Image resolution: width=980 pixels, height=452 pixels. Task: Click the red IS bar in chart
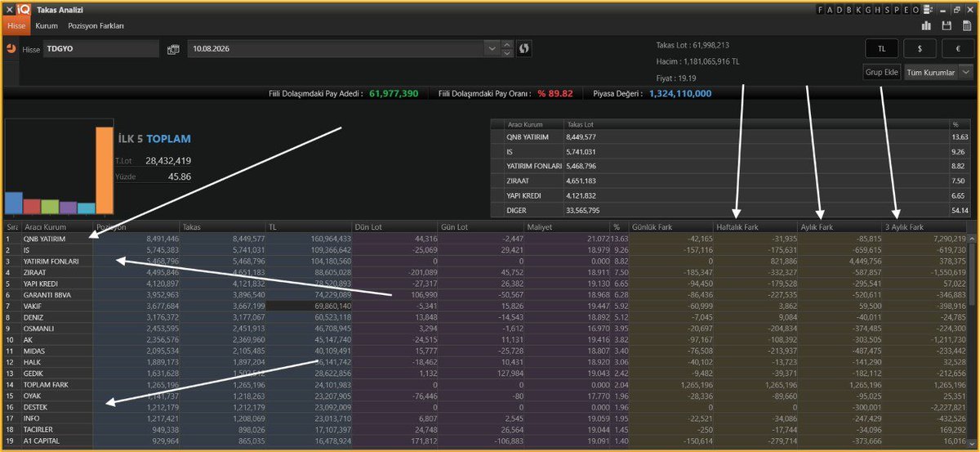click(32, 206)
